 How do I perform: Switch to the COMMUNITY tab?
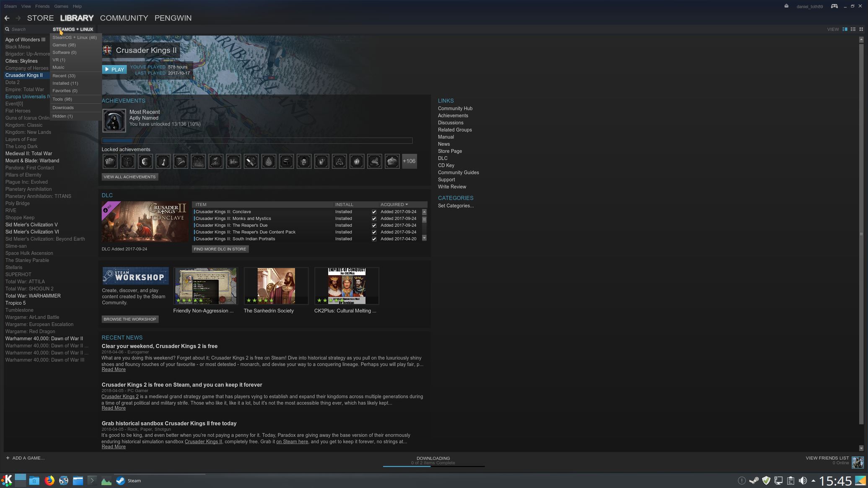coord(124,18)
